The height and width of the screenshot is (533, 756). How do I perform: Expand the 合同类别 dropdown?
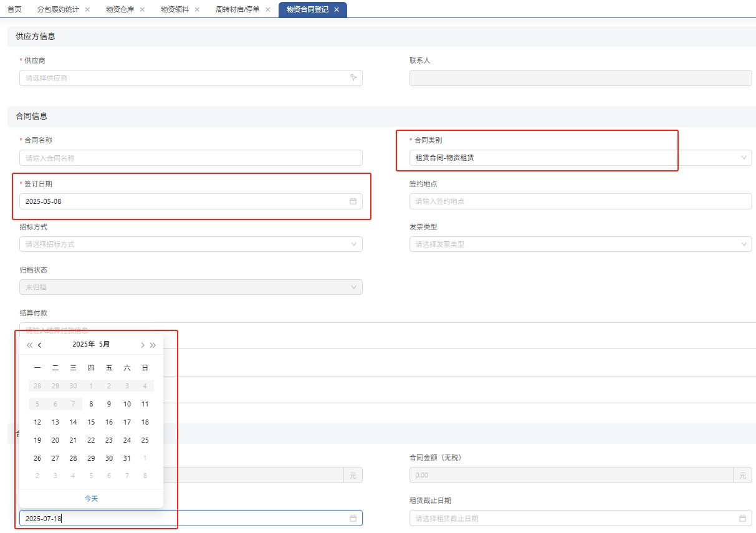[580, 158]
